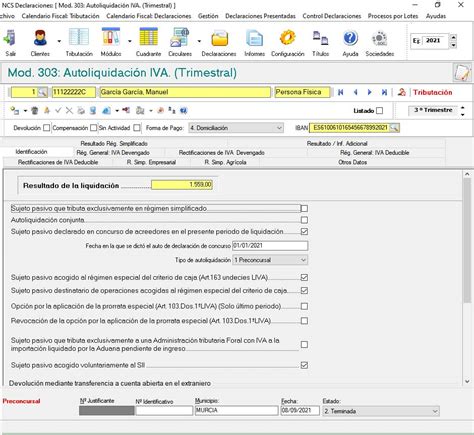The width and height of the screenshot is (474, 435).
Task: Open the Informes toolbar icon
Action: tap(254, 38)
